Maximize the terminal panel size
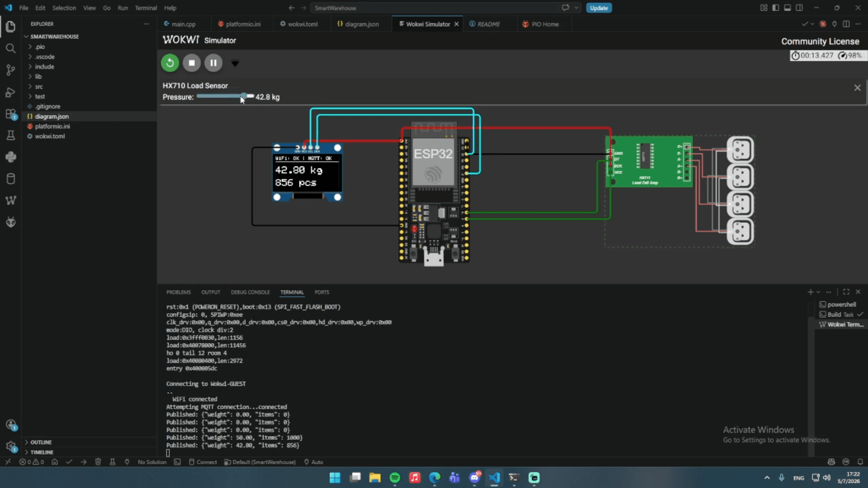 [846, 292]
